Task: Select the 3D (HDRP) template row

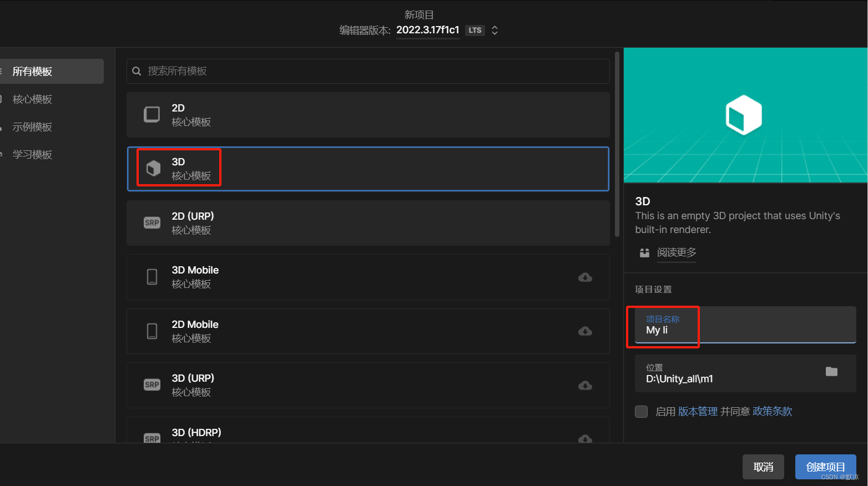Action: tap(368, 430)
